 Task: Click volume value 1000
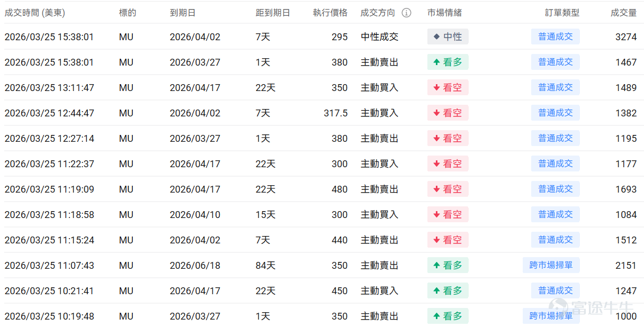click(626, 316)
